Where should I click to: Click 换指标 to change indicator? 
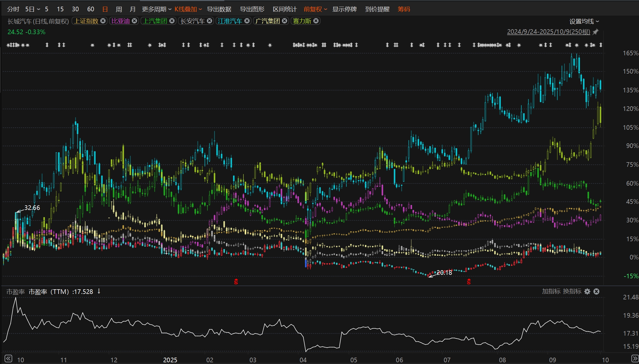(x=572, y=291)
